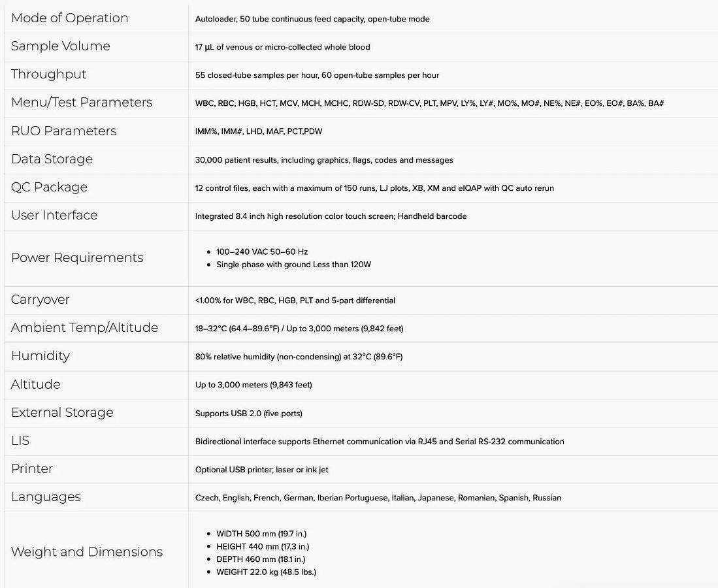Click the External Storage row label
The width and height of the screenshot is (718, 588).
pyautogui.click(x=62, y=413)
